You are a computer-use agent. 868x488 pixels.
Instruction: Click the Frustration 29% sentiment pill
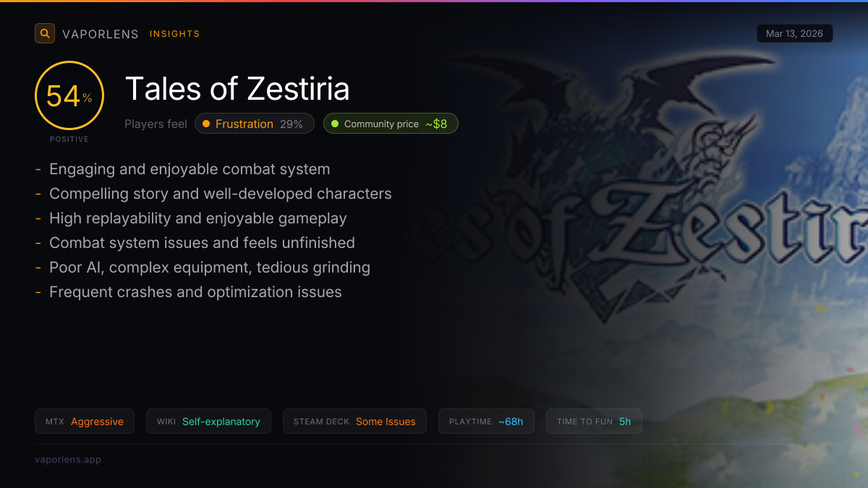[254, 124]
